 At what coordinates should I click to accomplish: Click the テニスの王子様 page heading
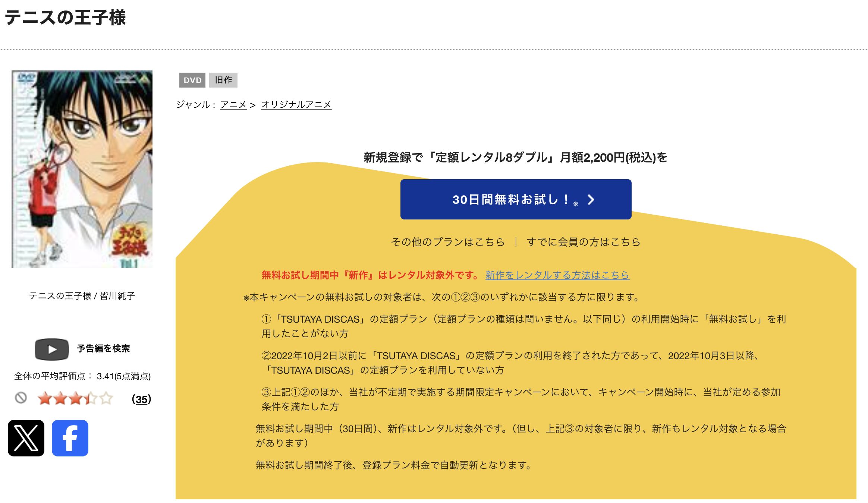[66, 17]
